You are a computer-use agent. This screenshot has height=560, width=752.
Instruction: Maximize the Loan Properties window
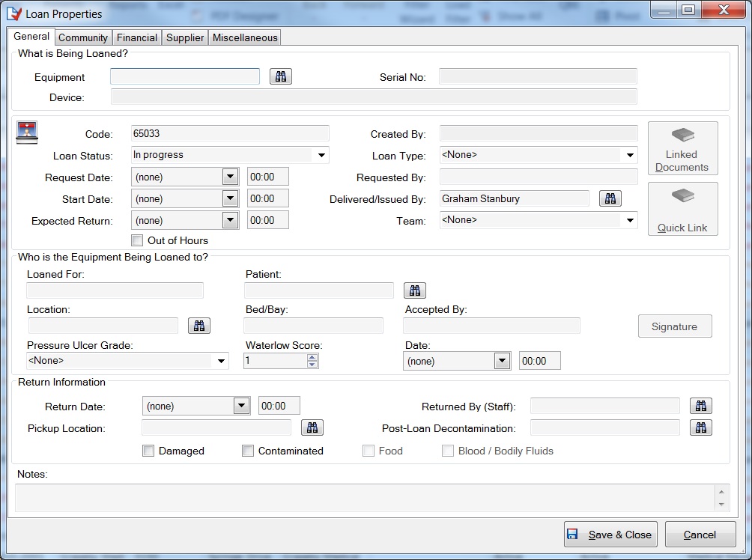688,10
